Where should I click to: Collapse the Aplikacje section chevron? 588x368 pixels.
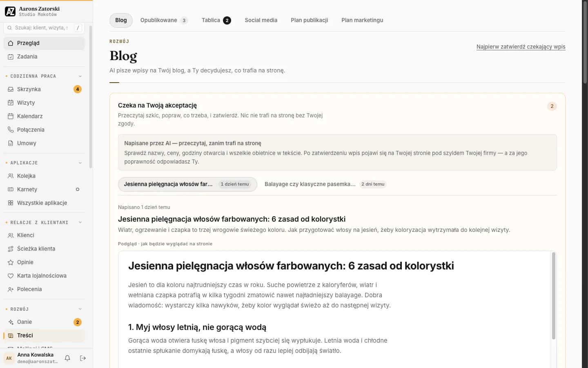pyautogui.click(x=80, y=163)
